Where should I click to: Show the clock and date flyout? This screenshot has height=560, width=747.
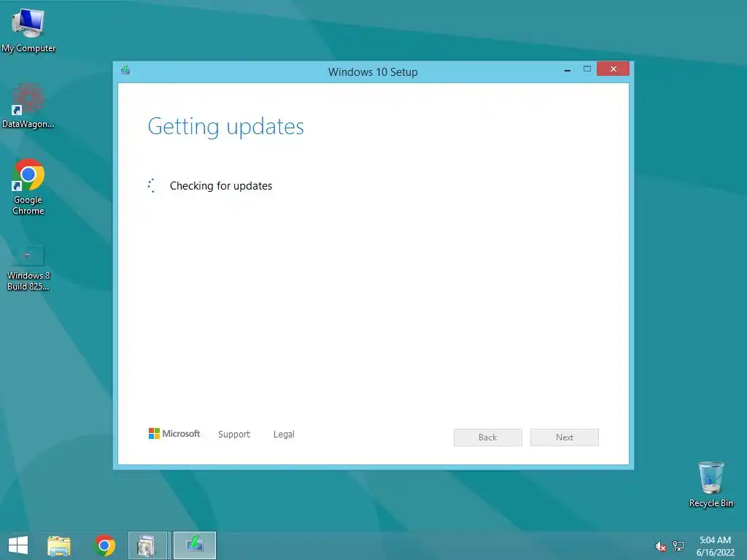coord(715,546)
